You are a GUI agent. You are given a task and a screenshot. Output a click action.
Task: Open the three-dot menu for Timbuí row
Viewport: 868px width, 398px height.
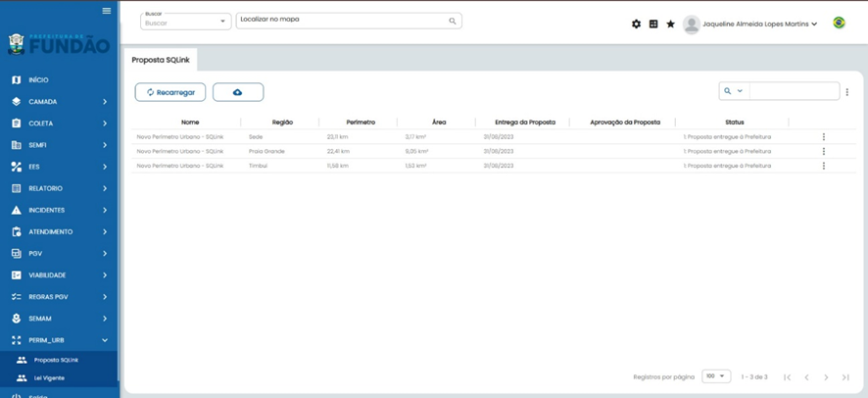coord(824,166)
